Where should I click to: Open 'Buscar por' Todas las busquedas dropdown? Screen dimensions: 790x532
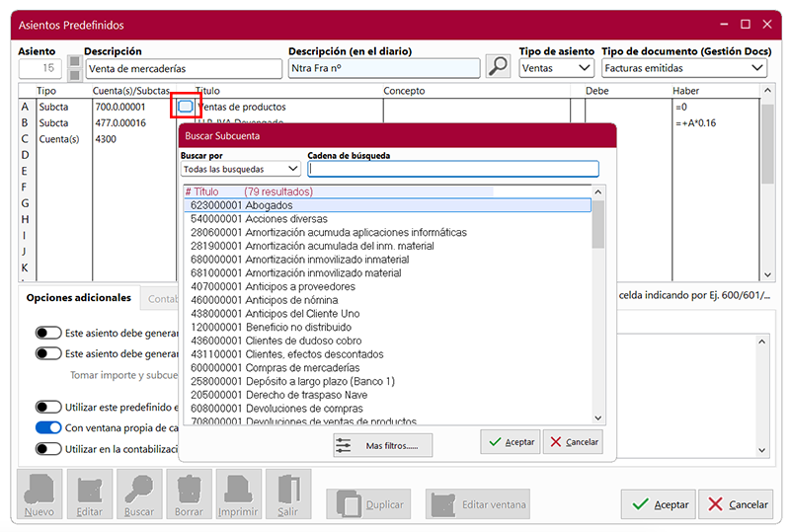click(240, 169)
